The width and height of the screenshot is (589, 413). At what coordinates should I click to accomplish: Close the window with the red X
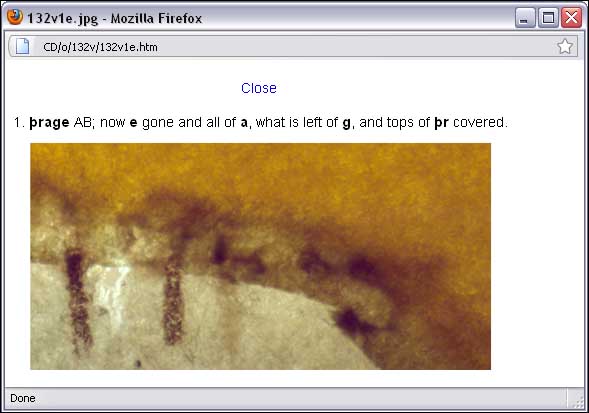(x=571, y=18)
